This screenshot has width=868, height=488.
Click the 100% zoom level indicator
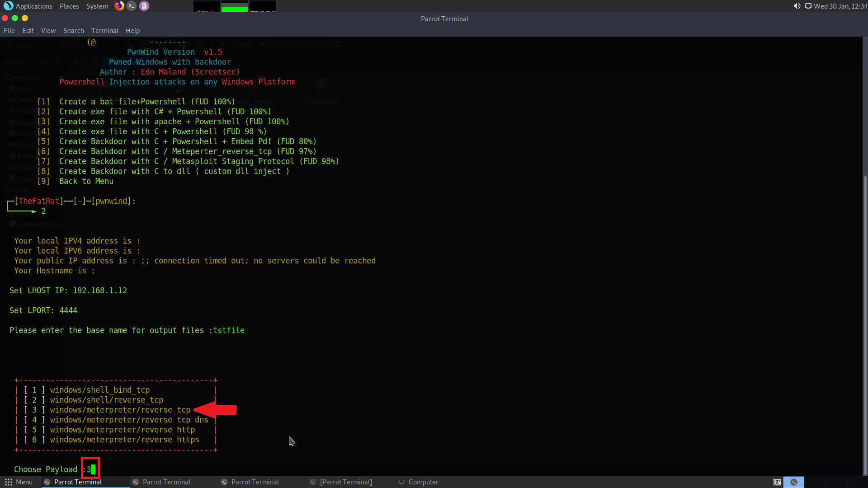coord(243,45)
